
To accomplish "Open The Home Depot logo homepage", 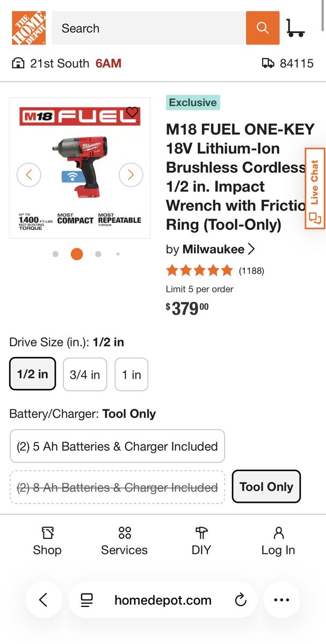I will (x=28, y=28).
